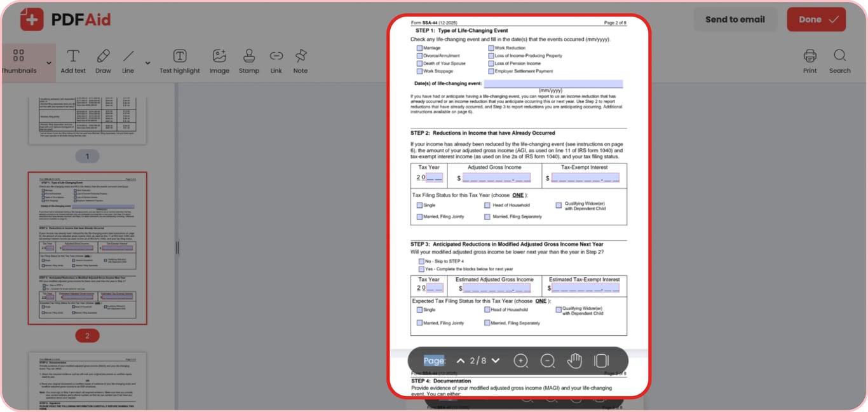Screen dimensions: 868x412
Task: Select the page 1 thumbnail
Action: (x=88, y=120)
